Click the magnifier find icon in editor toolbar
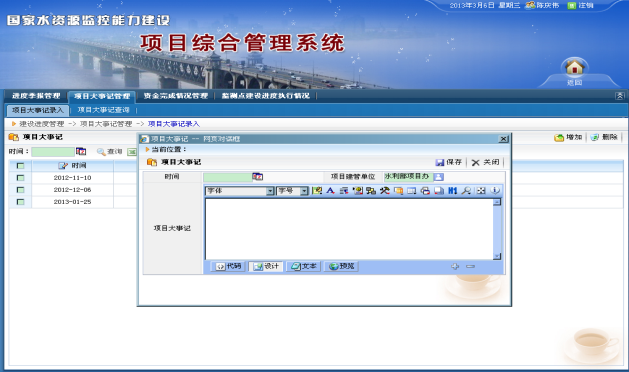The width and height of the screenshot is (629, 372). pos(466,191)
